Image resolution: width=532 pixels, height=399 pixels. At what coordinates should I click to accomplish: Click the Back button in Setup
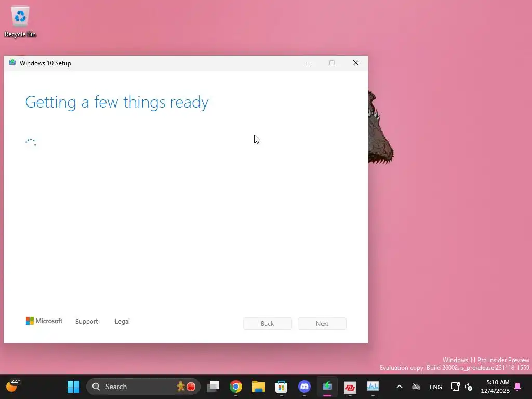pos(268,323)
